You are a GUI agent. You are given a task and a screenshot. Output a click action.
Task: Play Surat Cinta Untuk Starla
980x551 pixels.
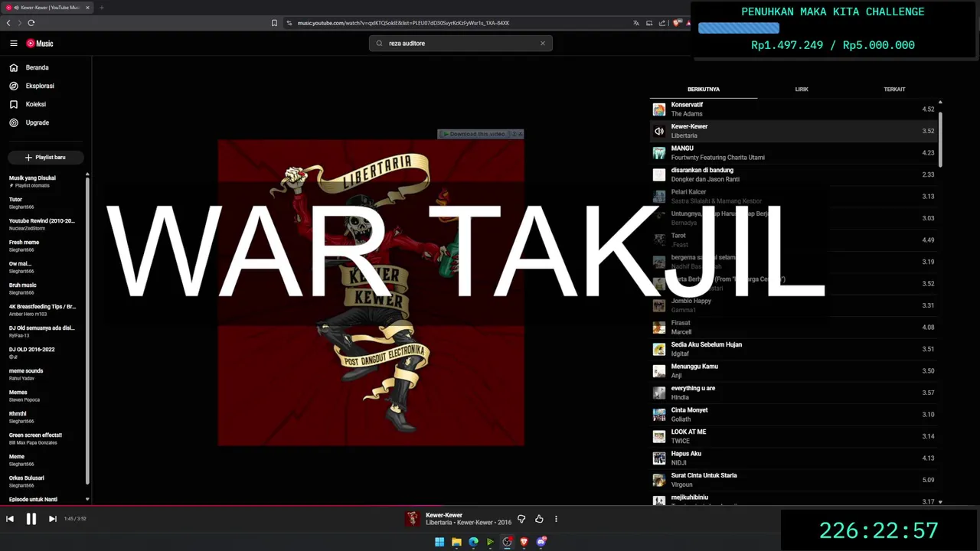[794, 480]
